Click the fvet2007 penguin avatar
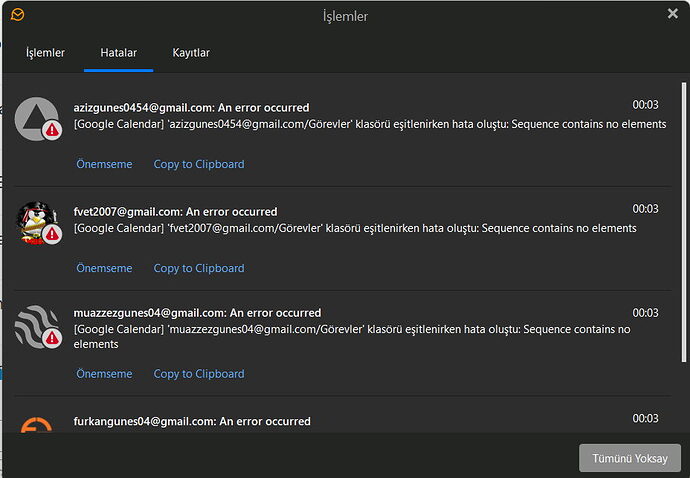690x478 pixels. 36,223
